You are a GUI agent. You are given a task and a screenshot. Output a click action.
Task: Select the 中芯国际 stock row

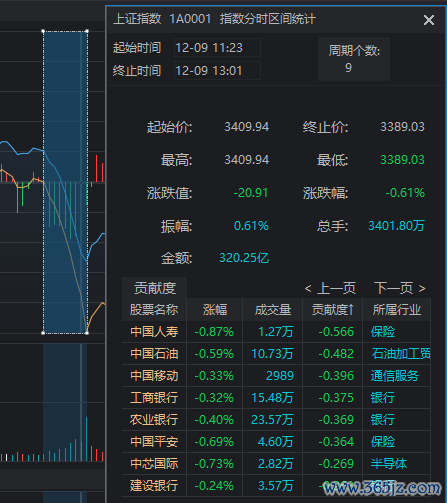pos(276,464)
